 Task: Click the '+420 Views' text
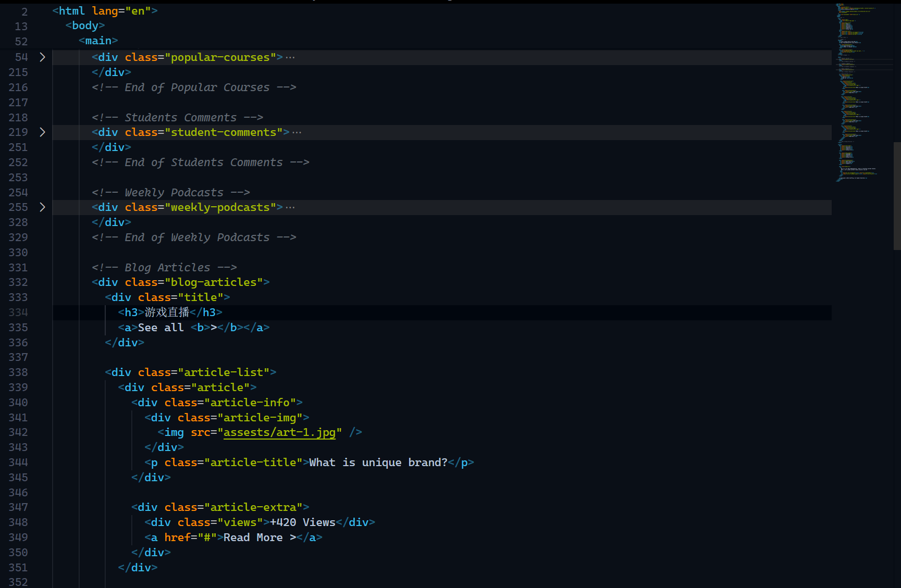click(303, 522)
